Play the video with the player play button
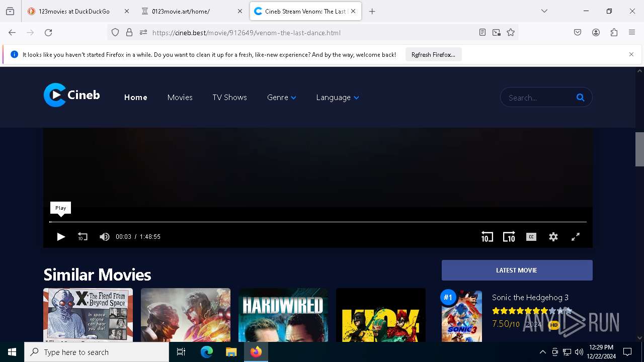This screenshot has height=362, width=644. tap(61, 237)
